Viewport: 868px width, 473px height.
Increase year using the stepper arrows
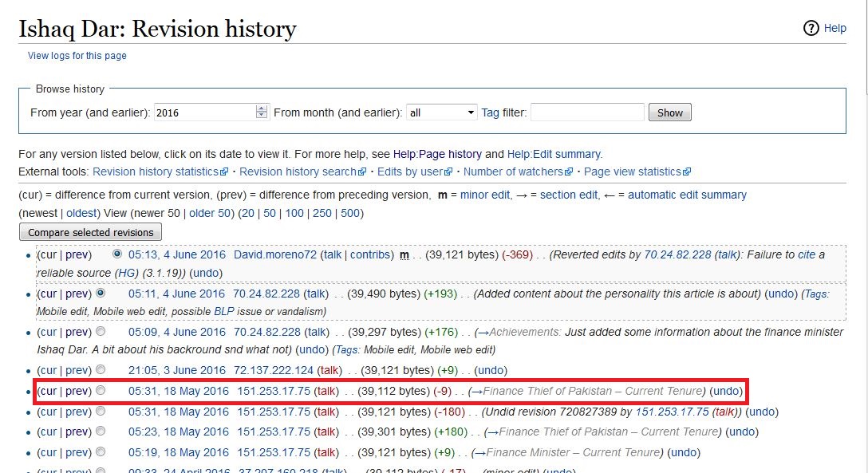pos(262,109)
